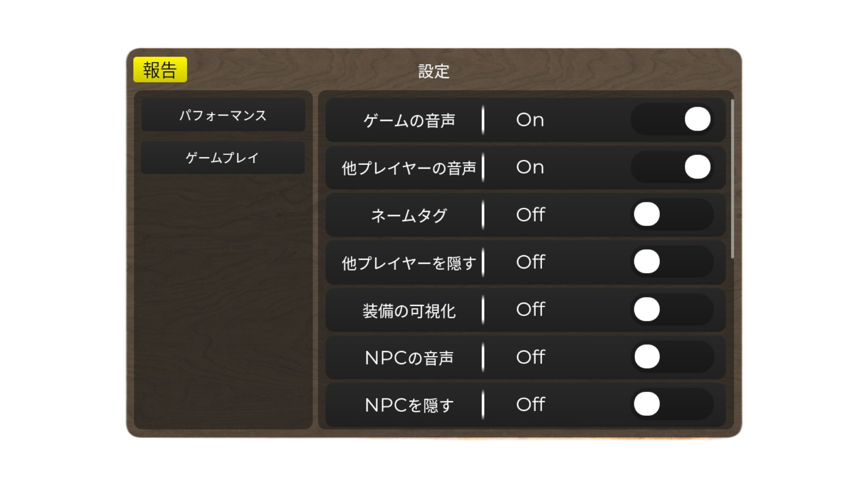This screenshot has width=868, height=488.
Task: Turn off the 他プレイヤーの音声 toggle
Action: pyautogui.click(x=672, y=167)
